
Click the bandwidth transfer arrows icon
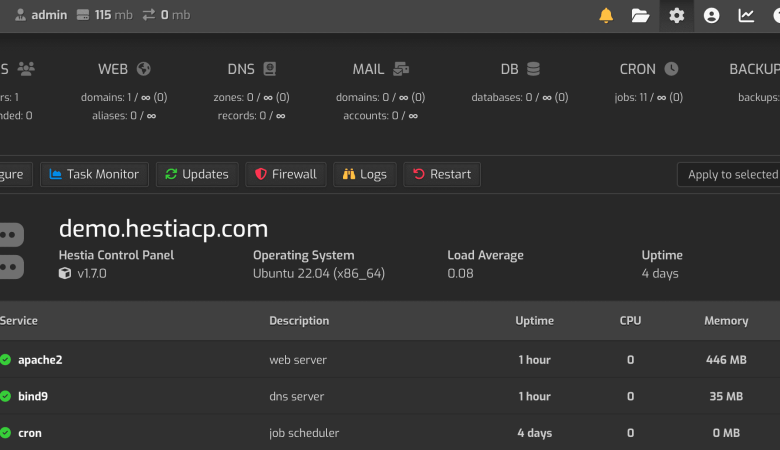149,15
